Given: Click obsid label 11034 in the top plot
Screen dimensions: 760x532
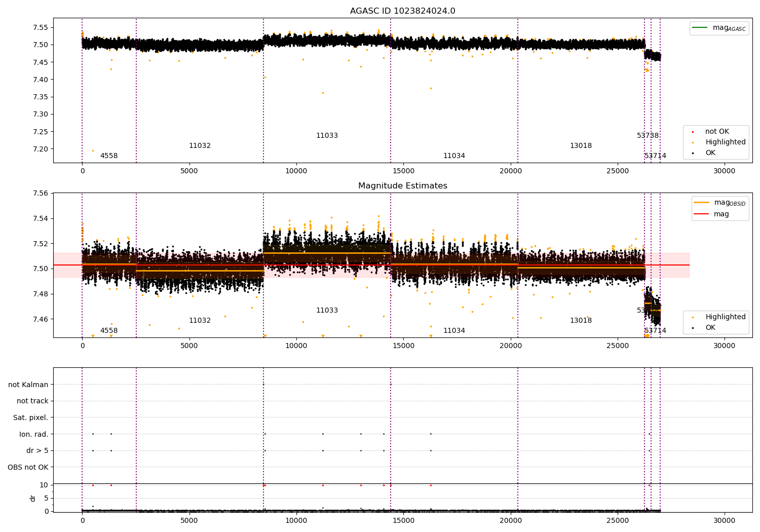Looking at the screenshot, I should tap(454, 156).
